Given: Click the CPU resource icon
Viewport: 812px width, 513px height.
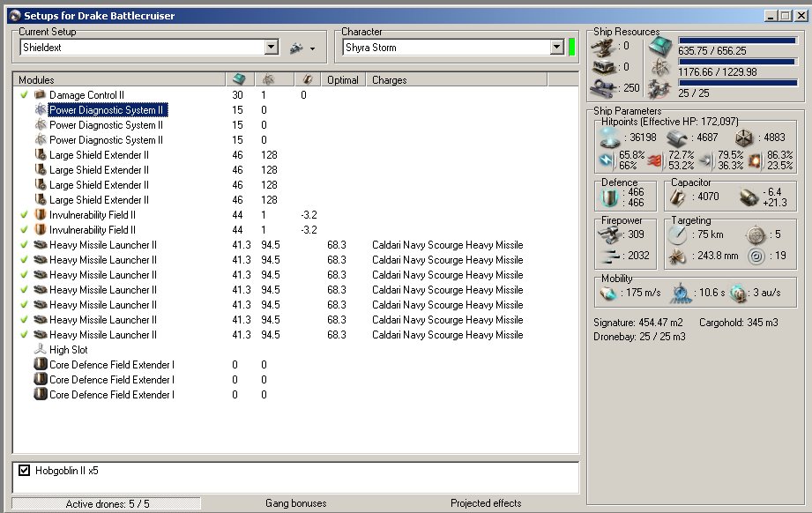Looking at the screenshot, I should 660,47.
